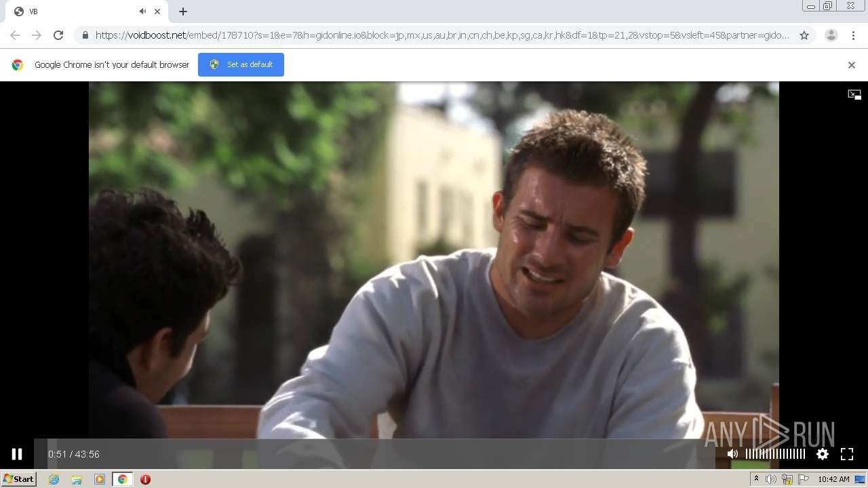
Task: Switch to the Chrome taskbar button
Action: pyautogui.click(x=123, y=479)
